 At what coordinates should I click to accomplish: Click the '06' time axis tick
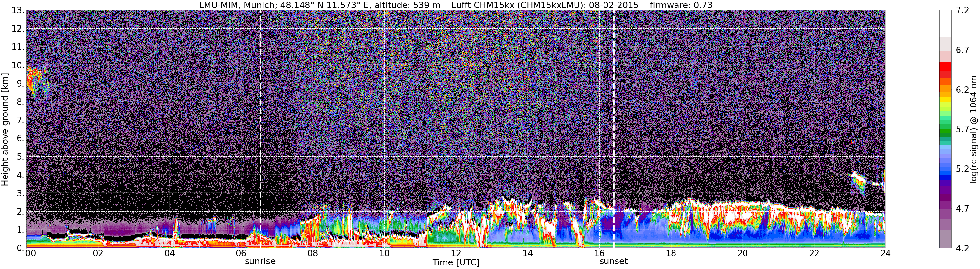click(241, 253)
